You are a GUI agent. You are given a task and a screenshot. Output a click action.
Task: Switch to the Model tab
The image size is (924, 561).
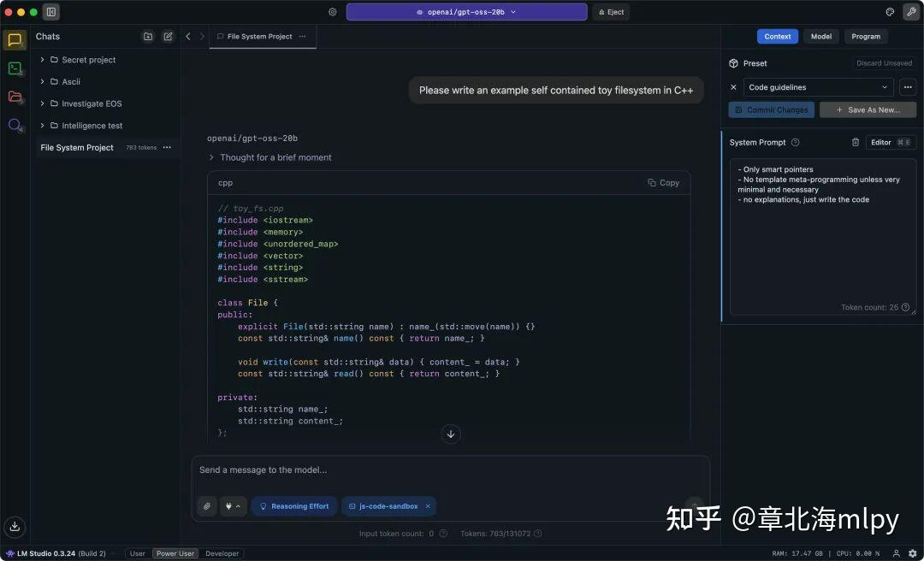(x=820, y=37)
